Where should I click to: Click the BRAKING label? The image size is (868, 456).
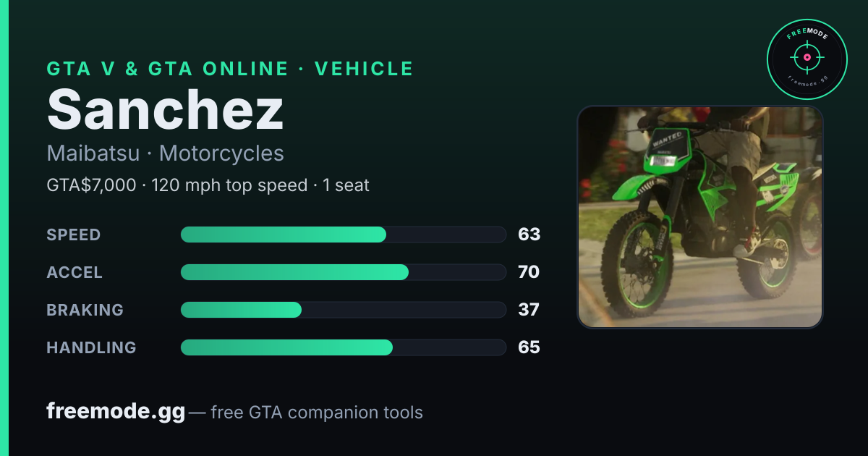85,310
